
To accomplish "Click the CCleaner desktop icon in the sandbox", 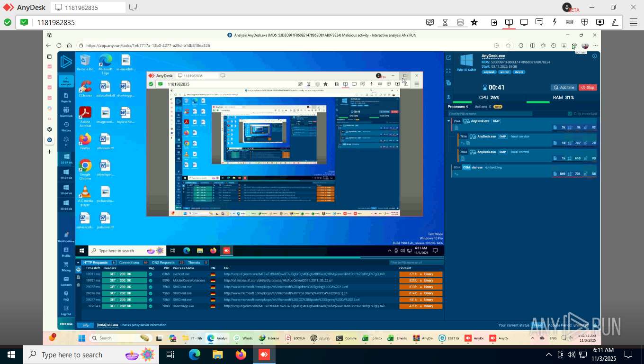I will click(85, 89).
